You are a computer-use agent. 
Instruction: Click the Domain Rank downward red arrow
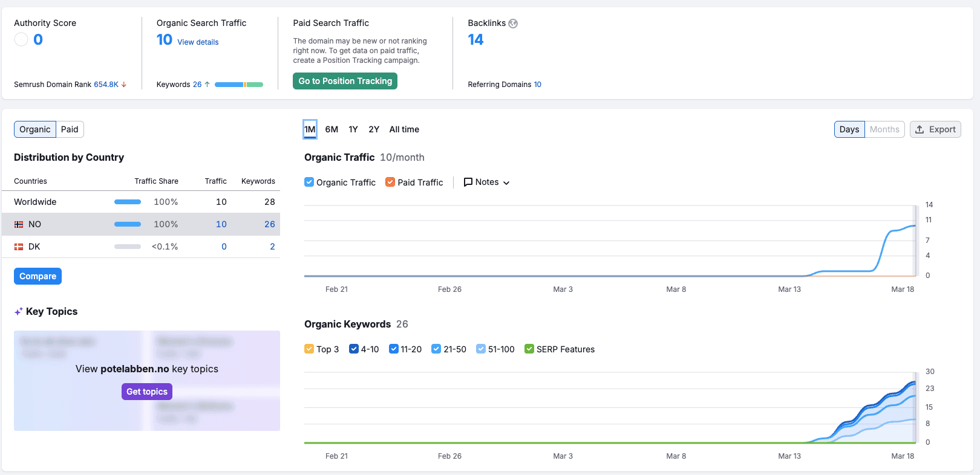[124, 85]
